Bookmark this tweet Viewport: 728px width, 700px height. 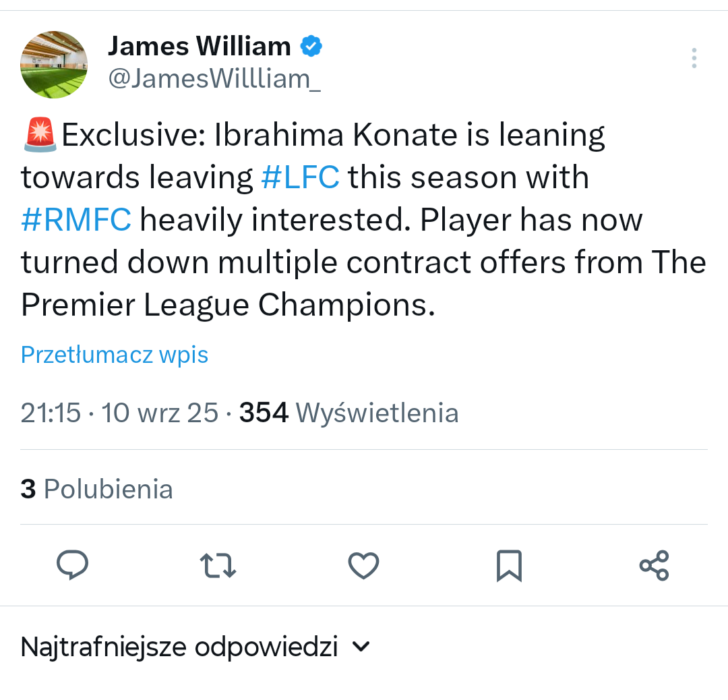click(x=509, y=565)
